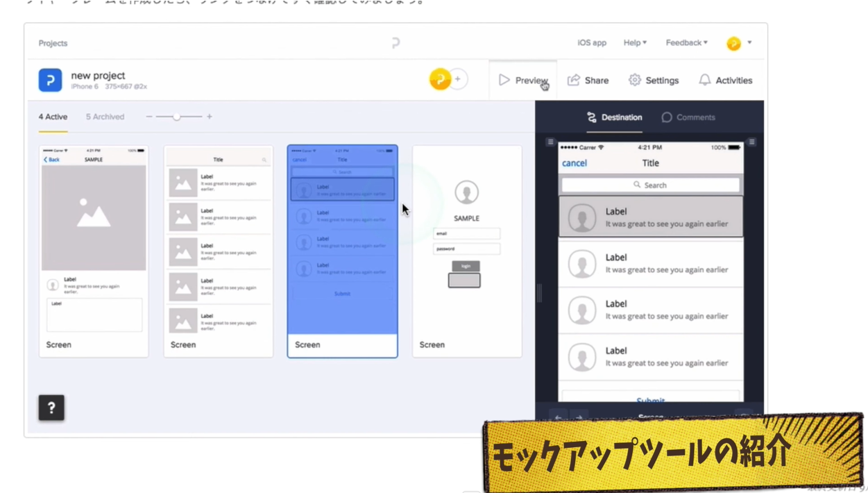The width and height of the screenshot is (868, 493).
Task: Click the Preview play icon
Action: 504,80
